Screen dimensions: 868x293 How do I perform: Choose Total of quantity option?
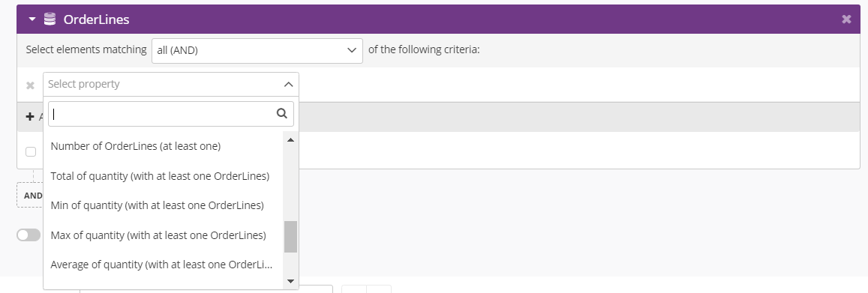click(160, 176)
